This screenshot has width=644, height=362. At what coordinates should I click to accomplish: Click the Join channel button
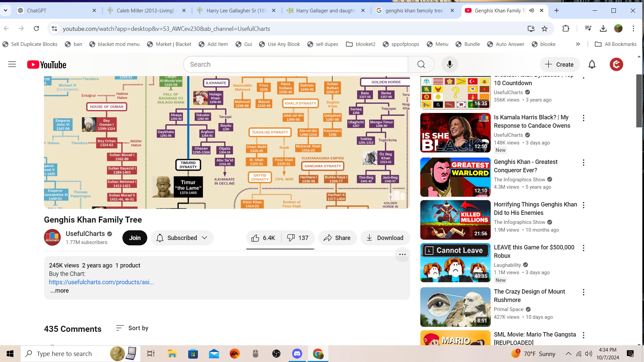[135, 238]
